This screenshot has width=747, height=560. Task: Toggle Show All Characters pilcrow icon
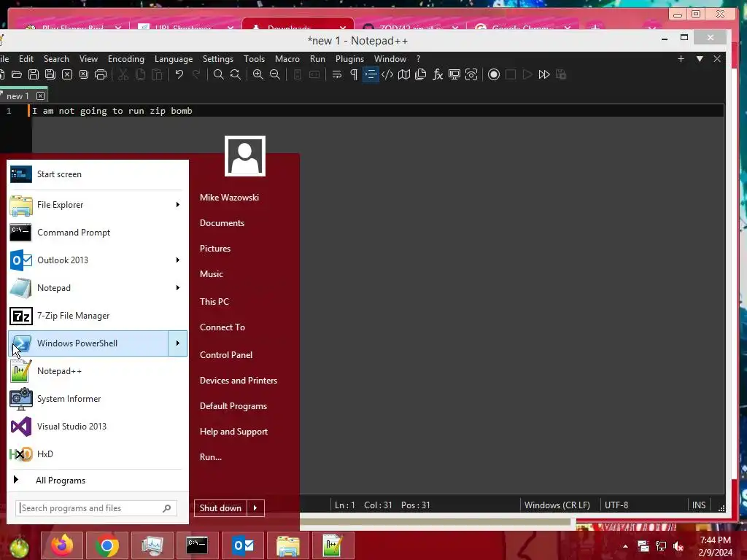(x=354, y=74)
